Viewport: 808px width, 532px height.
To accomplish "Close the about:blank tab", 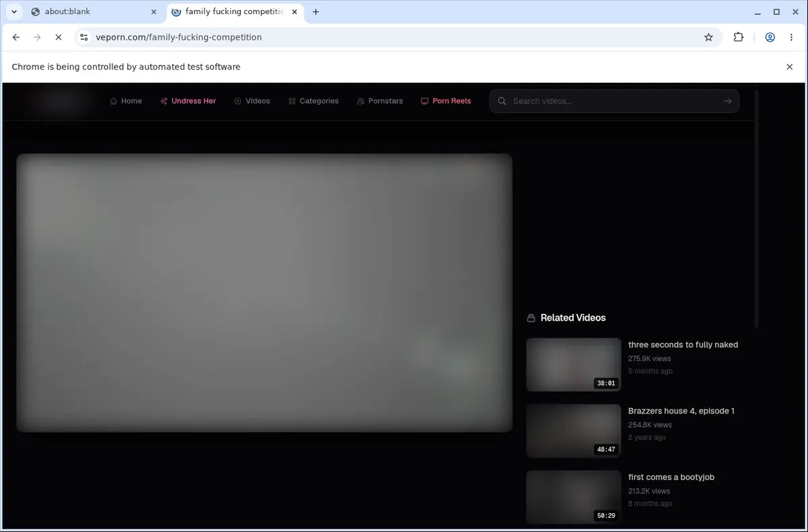I will [153, 11].
